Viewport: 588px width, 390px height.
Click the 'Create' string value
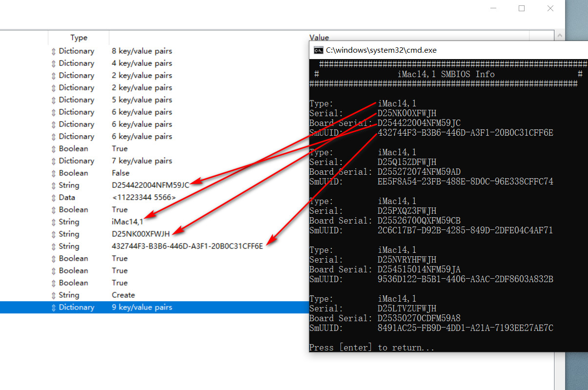pyautogui.click(x=123, y=295)
